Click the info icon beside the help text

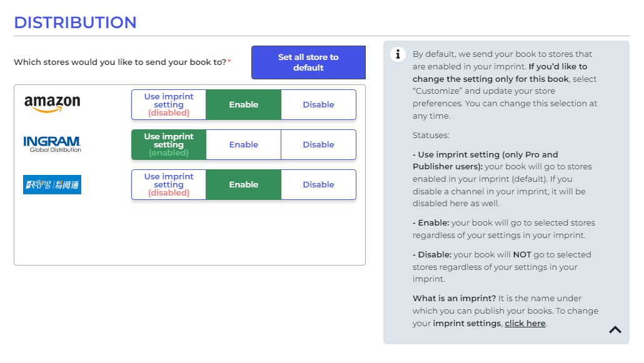point(398,54)
